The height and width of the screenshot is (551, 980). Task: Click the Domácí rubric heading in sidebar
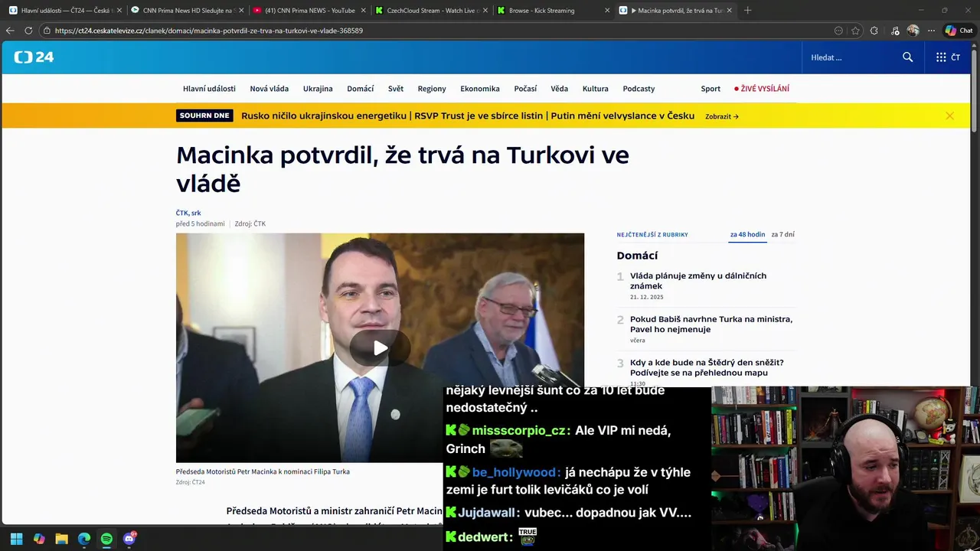[637, 256]
